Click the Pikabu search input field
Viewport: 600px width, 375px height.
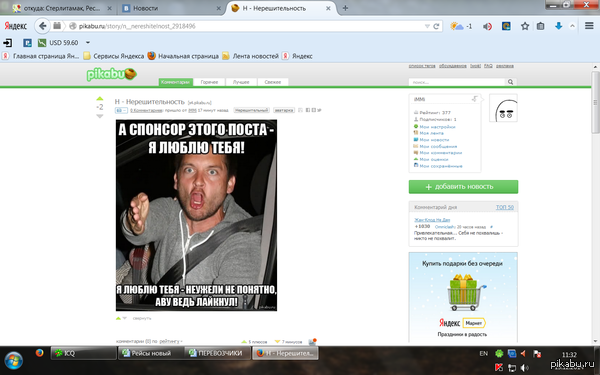coord(457,82)
